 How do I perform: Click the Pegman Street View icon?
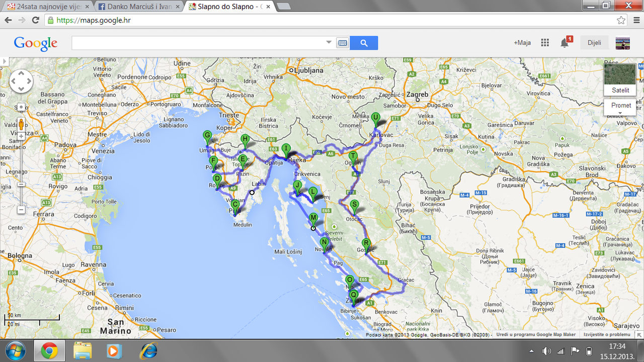tap(21, 124)
